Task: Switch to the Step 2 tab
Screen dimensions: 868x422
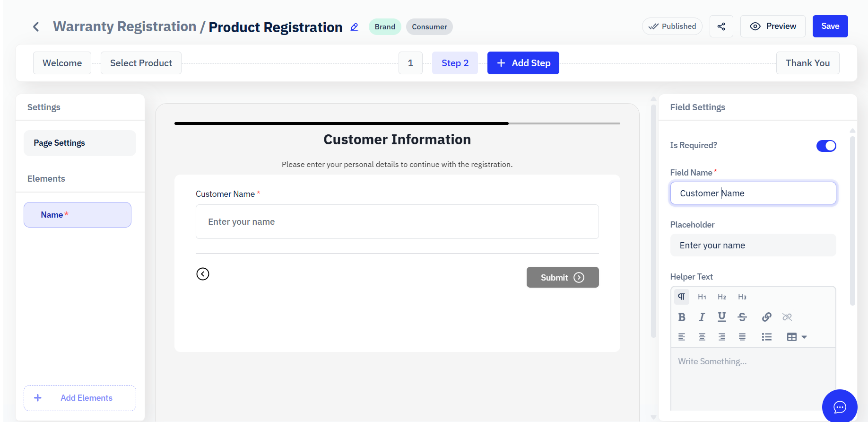Action: [x=455, y=63]
